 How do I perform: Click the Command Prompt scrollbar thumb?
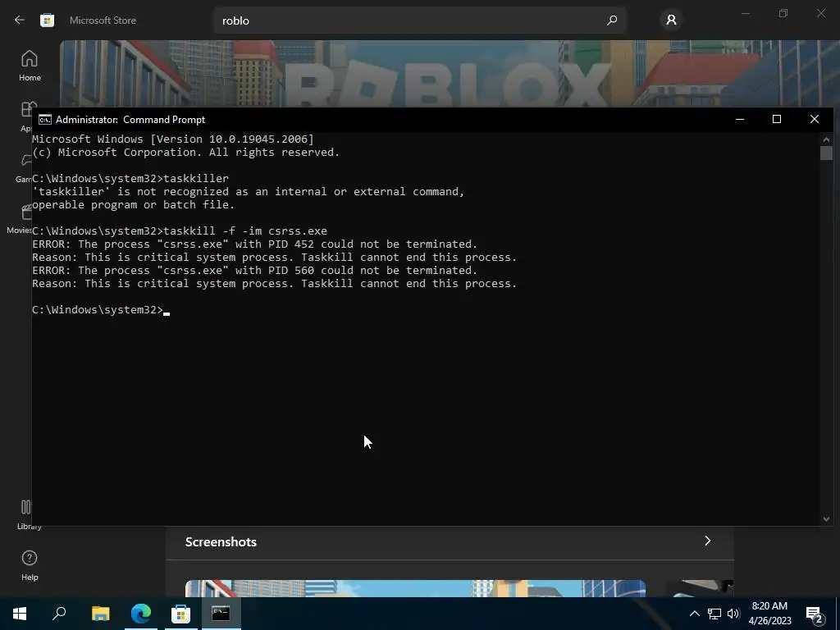coord(826,153)
